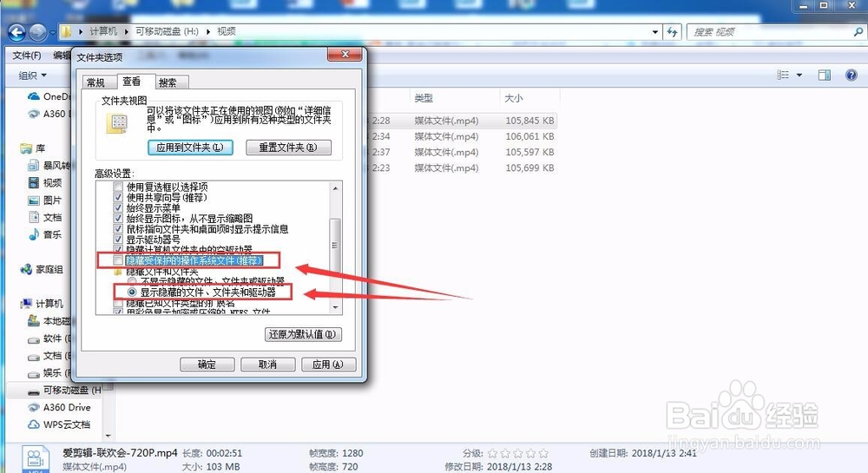The height and width of the screenshot is (473, 868).
Task: Click the search magnifier icon
Action: point(858,32)
